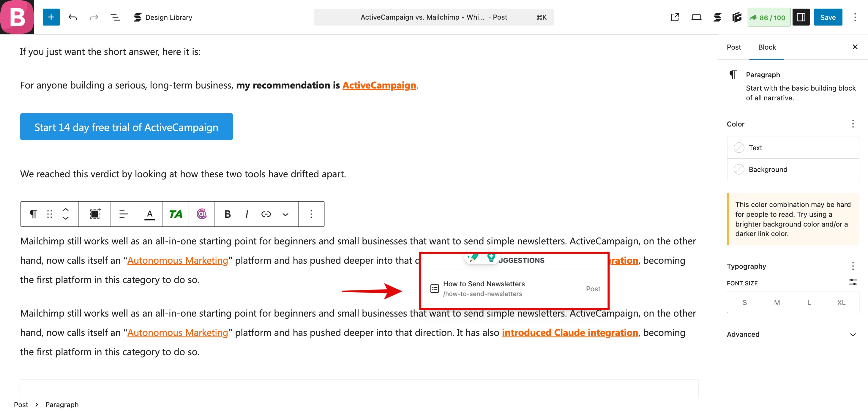The image size is (868, 411).
Task: Open the AI writing assistant icon
Action: pos(201,214)
